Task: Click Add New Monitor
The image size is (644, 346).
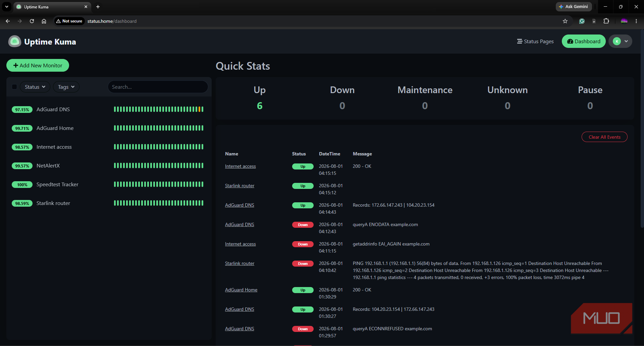Action: (x=38, y=66)
